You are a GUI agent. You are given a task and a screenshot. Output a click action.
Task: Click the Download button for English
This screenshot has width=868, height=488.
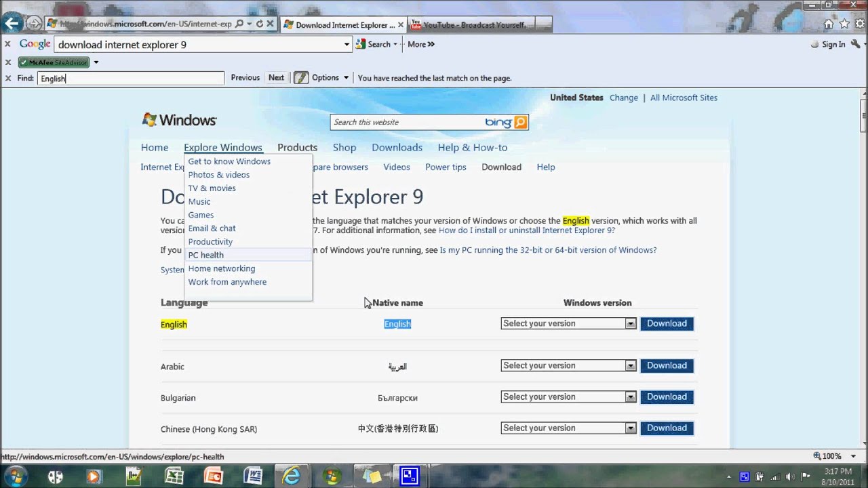[667, 324]
